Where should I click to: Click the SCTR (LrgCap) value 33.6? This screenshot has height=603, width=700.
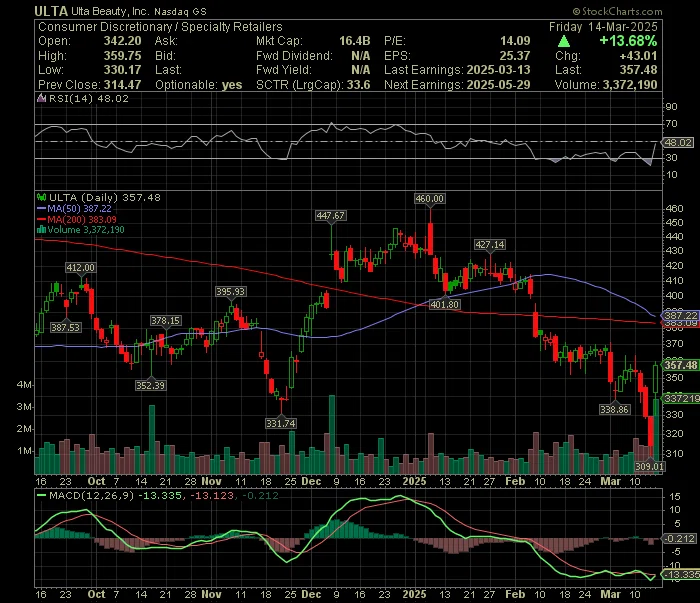[358, 85]
